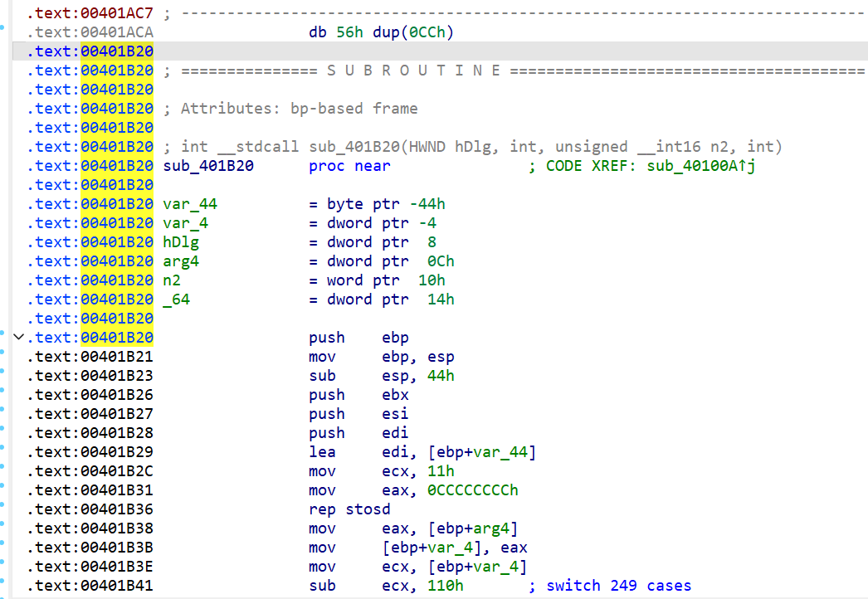Screen dimensions: 868x599
Task: Click the sub ecx, 110h instruction
Action: tap(386, 587)
